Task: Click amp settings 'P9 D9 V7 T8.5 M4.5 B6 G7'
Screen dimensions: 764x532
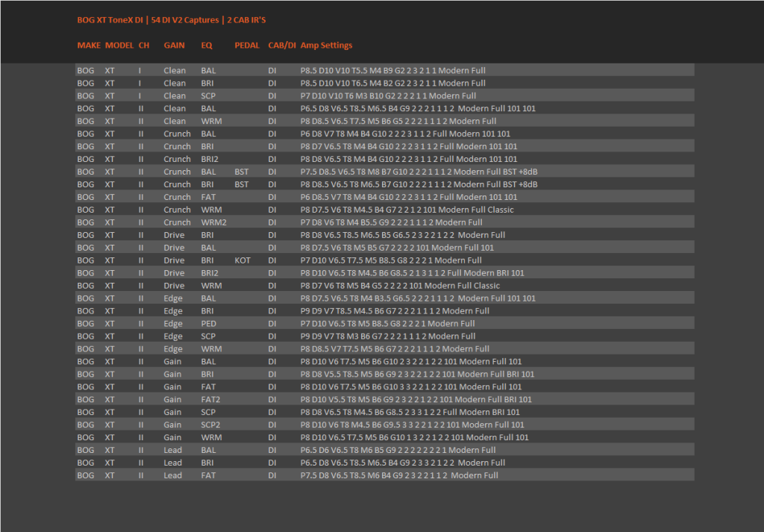Action: pos(348,311)
